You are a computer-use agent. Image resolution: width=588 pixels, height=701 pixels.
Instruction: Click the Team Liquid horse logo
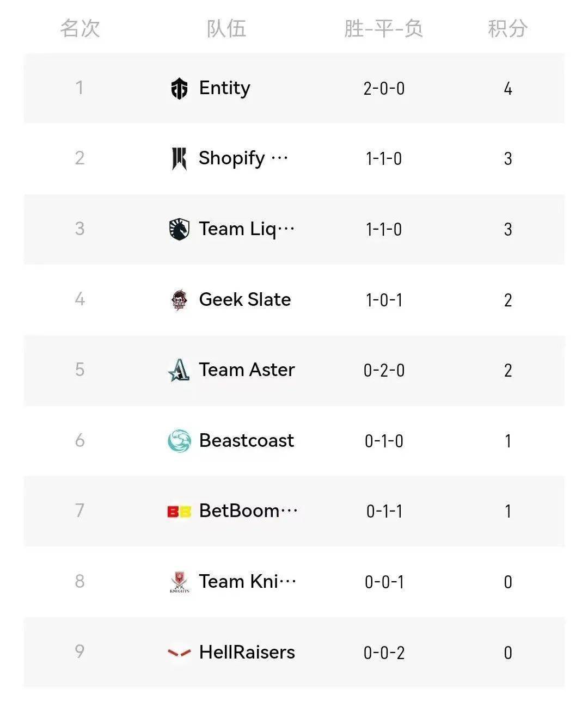pyautogui.click(x=179, y=229)
